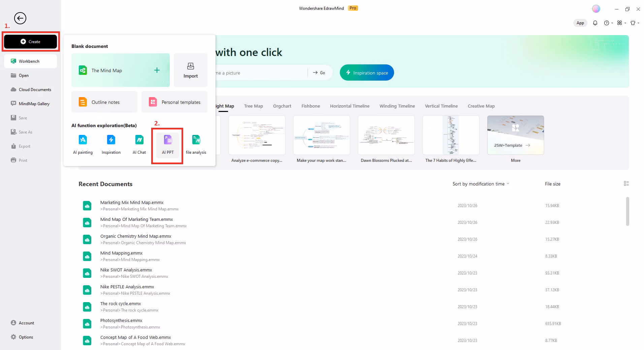This screenshot has height=350, width=644.
Task: Open The rock cycle.emmx
Action: click(x=121, y=303)
